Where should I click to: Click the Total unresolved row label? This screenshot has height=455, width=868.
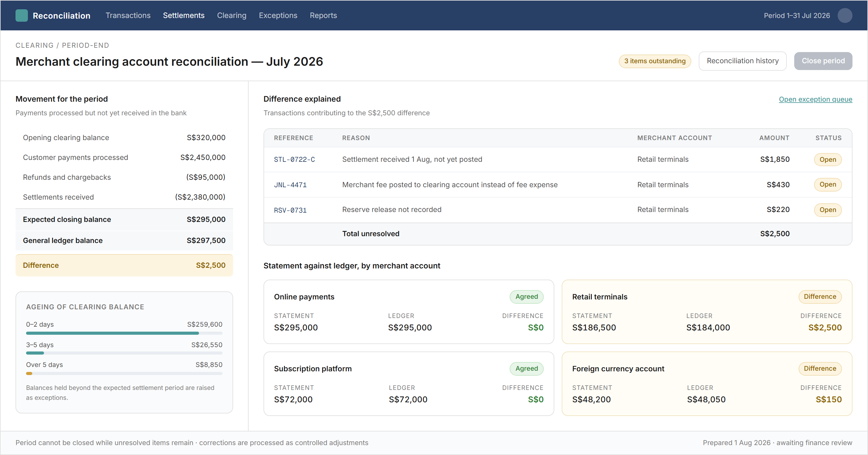(x=370, y=234)
